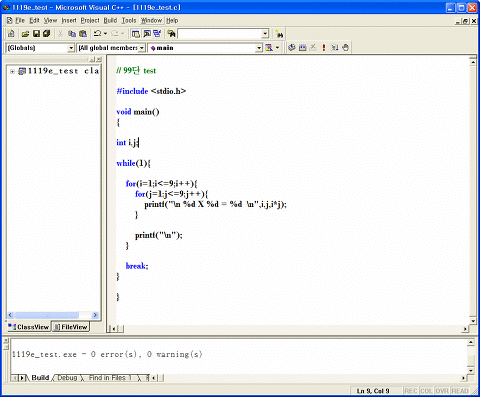Open the Tools menu

click(129, 21)
